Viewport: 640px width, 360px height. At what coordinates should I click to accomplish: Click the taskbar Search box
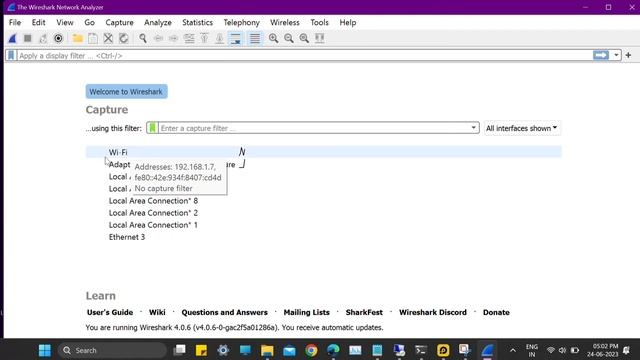tap(112, 350)
